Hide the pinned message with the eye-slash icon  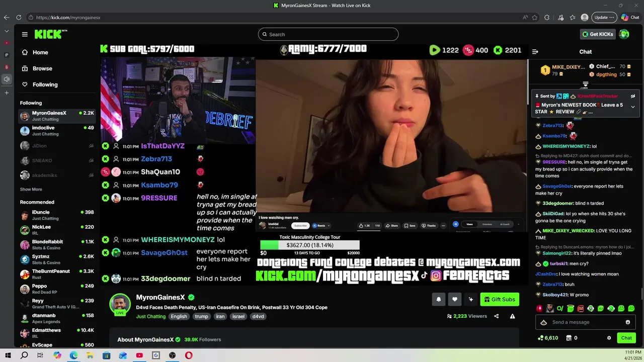click(x=633, y=96)
